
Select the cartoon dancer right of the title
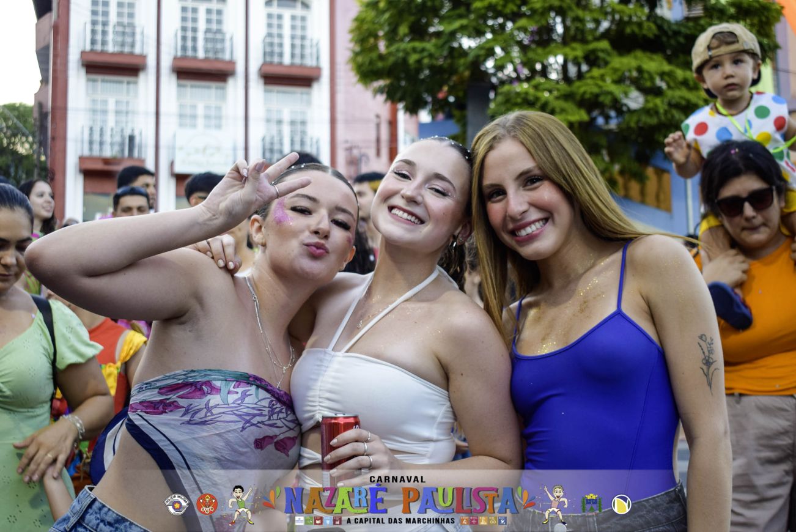click(x=555, y=503)
